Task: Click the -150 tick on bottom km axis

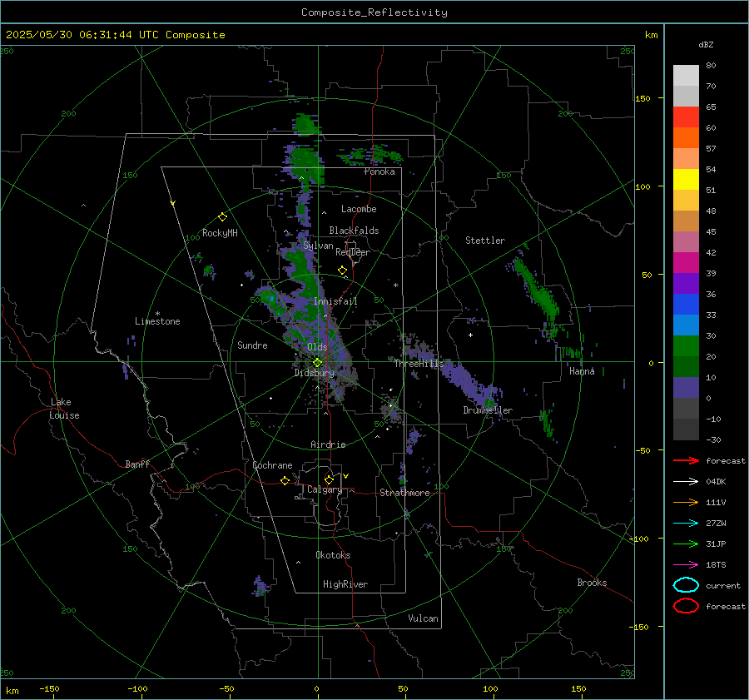Action: point(49,688)
